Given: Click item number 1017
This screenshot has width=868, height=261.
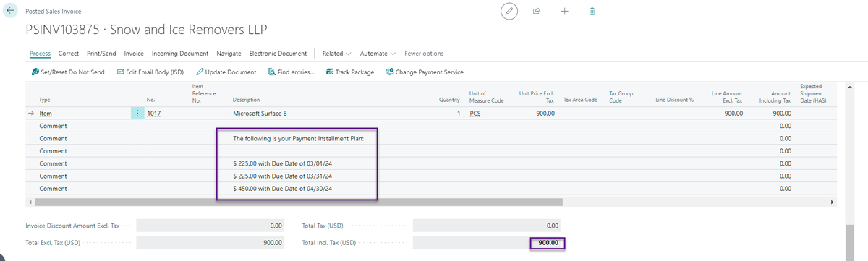Looking at the screenshot, I should tap(153, 114).
